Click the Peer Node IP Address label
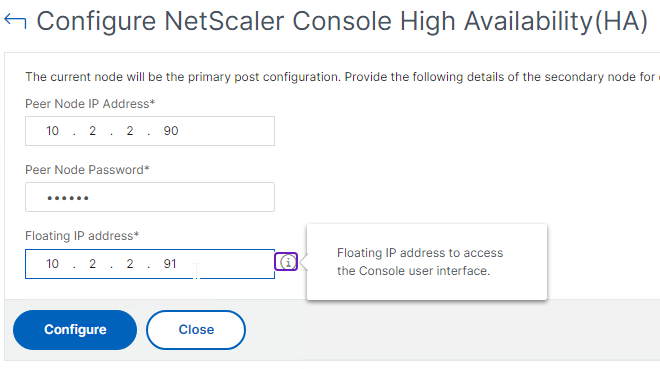660x369 pixels. pos(90,104)
